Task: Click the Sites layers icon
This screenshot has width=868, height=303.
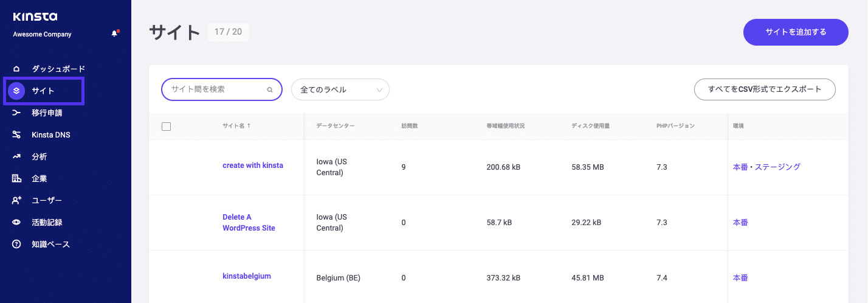Action: (16, 91)
